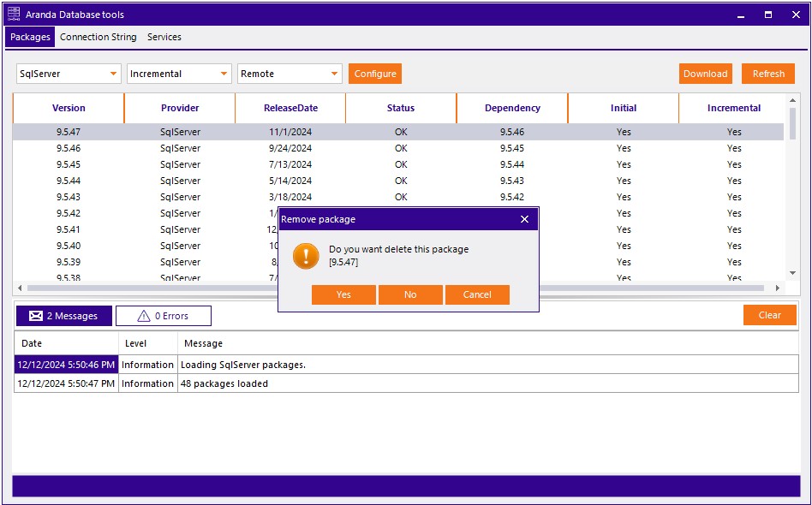Viewport: 812px width, 505px height.
Task: Select log entry 12/12/2024 5:50:47 PM
Action: point(407,383)
